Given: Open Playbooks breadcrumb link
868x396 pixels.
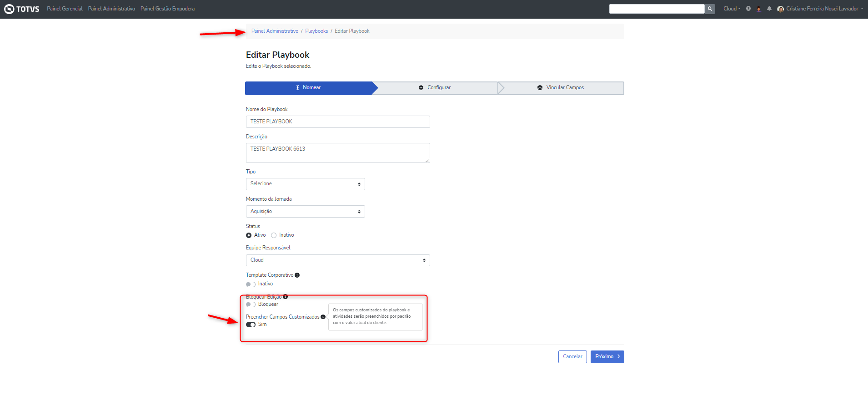Looking at the screenshot, I should 316,31.
